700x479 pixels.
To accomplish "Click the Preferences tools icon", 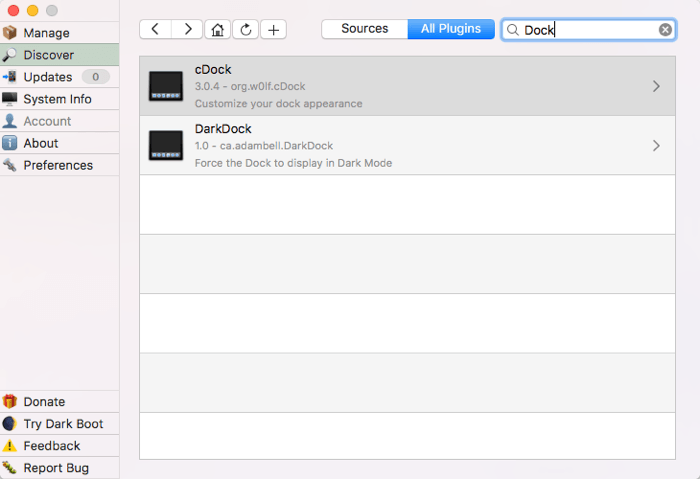I will 9,165.
